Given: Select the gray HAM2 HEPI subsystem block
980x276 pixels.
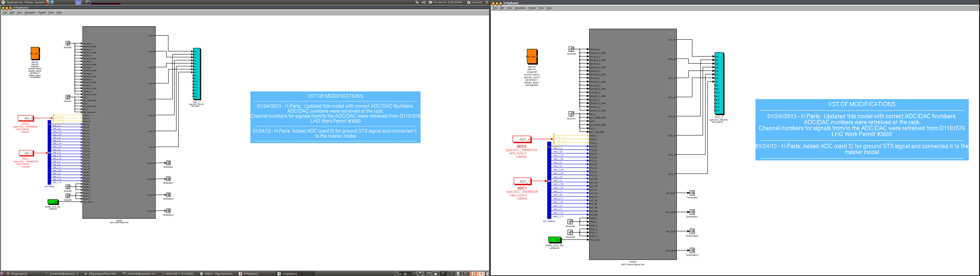Looking at the screenshot, I should (119, 122).
